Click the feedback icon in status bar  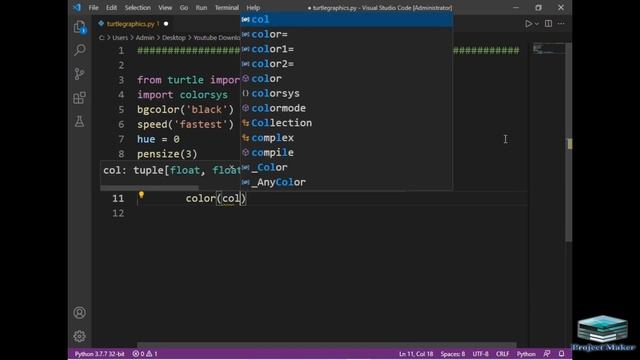(x=547, y=354)
